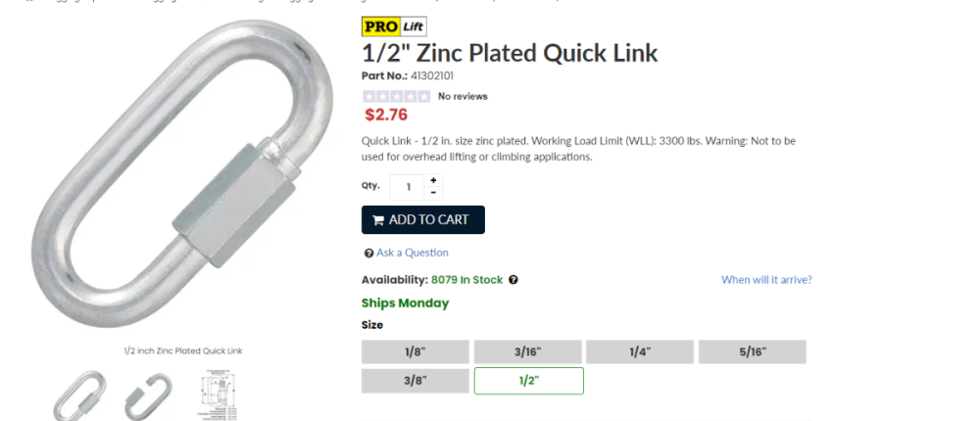The image size is (980, 421).
Task: Increase quantity with the plus button
Action: coord(434,180)
